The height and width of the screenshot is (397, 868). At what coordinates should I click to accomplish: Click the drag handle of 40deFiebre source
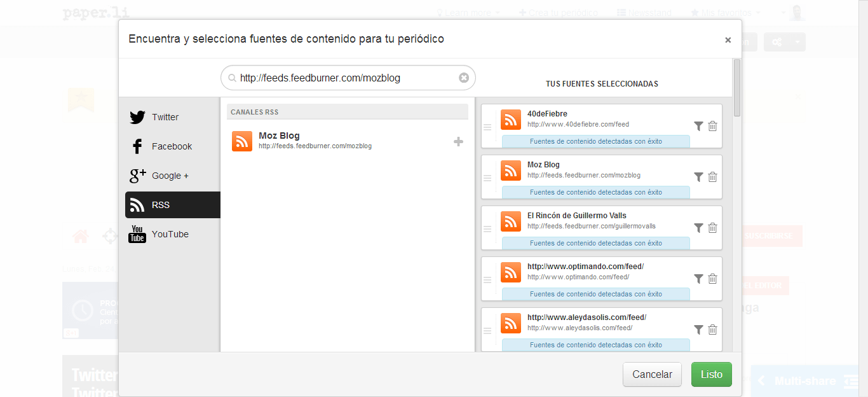click(x=487, y=127)
